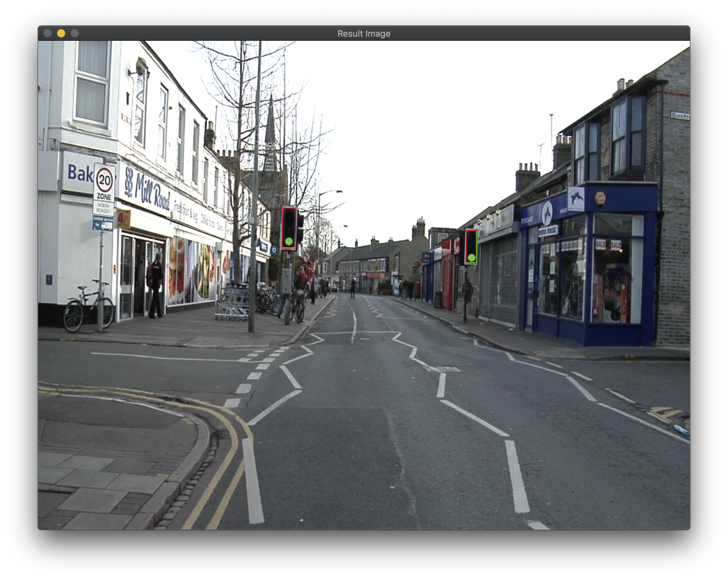Click the white dolphin flag sign
This screenshot has width=728, height=580.
click(x=576, y=199)
